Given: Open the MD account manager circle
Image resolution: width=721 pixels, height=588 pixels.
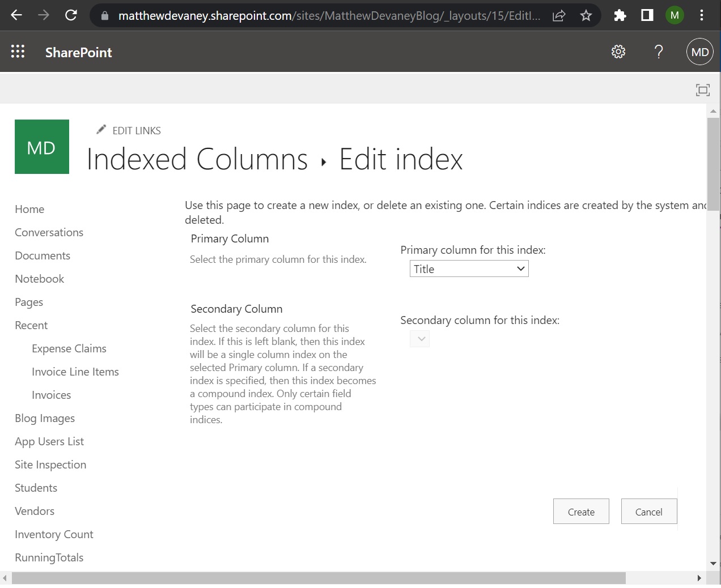Looking at the screenshot, I should [x=699, y=52].
